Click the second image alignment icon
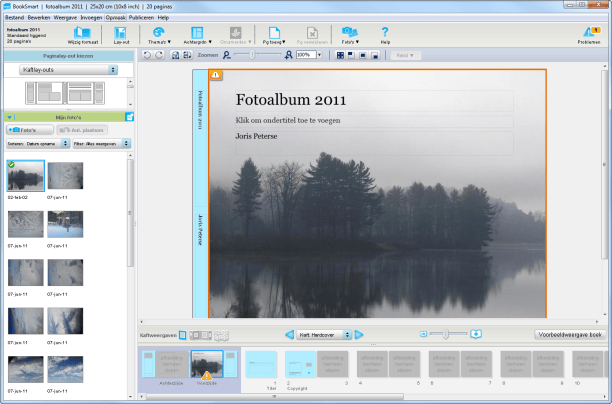This screenshot has height=404, width=612. coord(352,55)
